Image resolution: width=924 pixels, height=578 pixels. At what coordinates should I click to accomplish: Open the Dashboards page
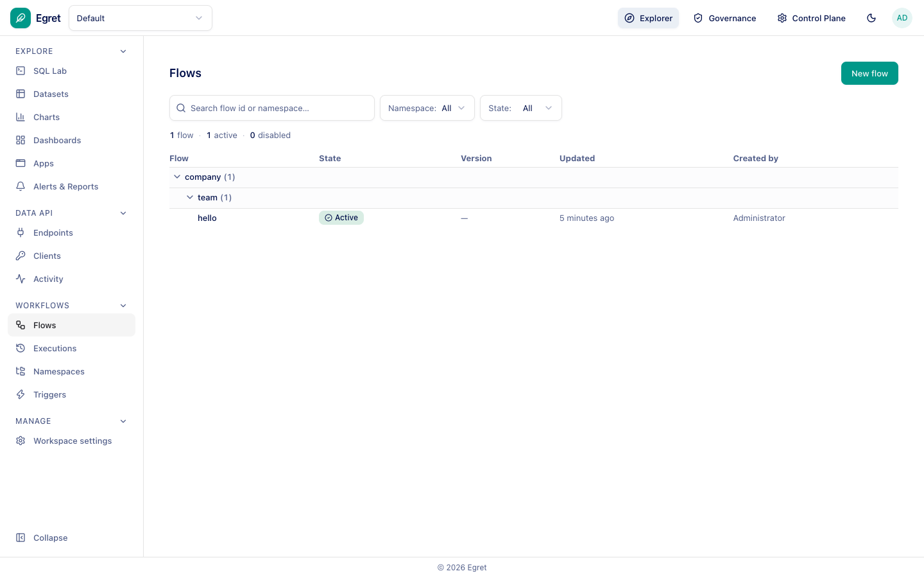[x=71, y=140]
